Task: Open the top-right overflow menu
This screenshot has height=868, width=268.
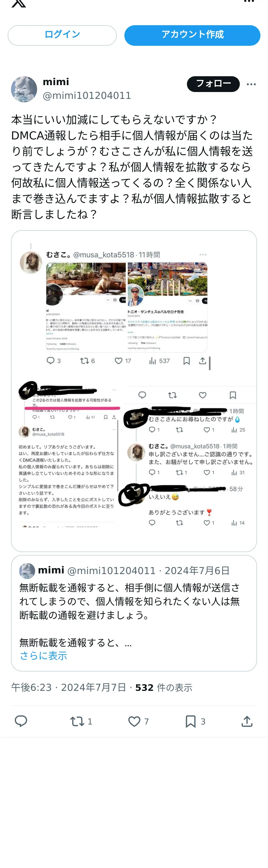Action: tap(249, 1)
